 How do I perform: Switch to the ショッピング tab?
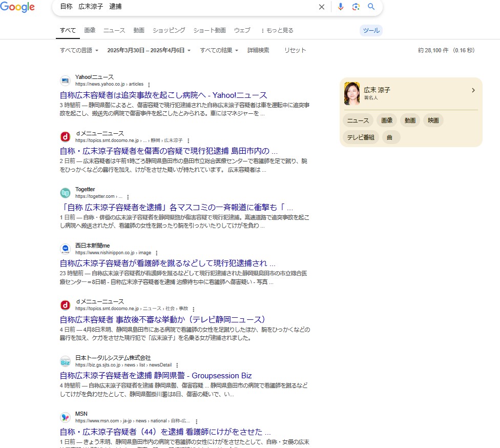pos(169,30)
